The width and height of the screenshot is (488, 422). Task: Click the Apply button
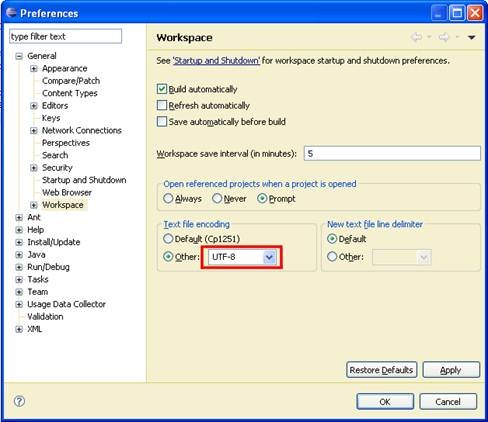click(451, 370)
